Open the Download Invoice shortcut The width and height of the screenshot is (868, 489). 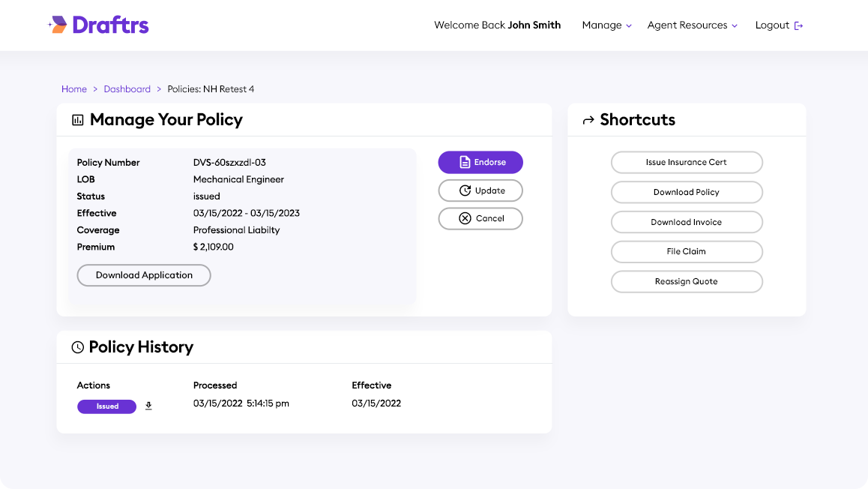click(x=687, y=222)
